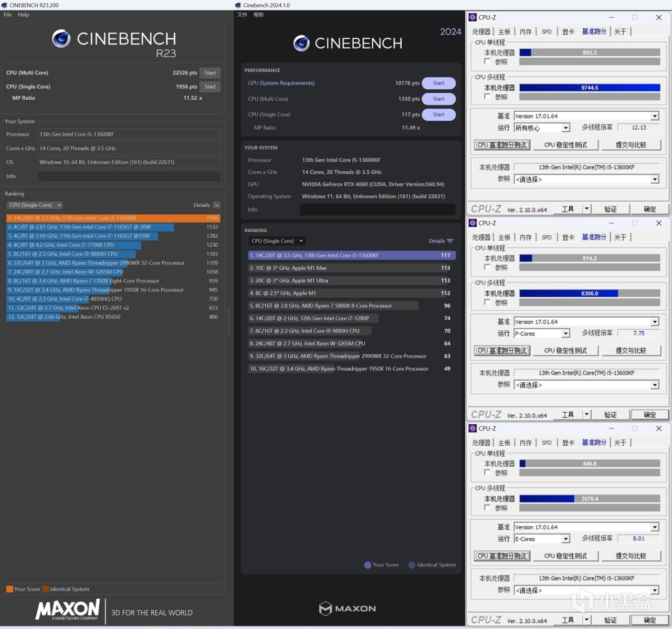This screenshot has height=629, width=672.
Task: Click the 9744.5 multi-thread score bar in CPU-Z
Action: click(590, 88)
